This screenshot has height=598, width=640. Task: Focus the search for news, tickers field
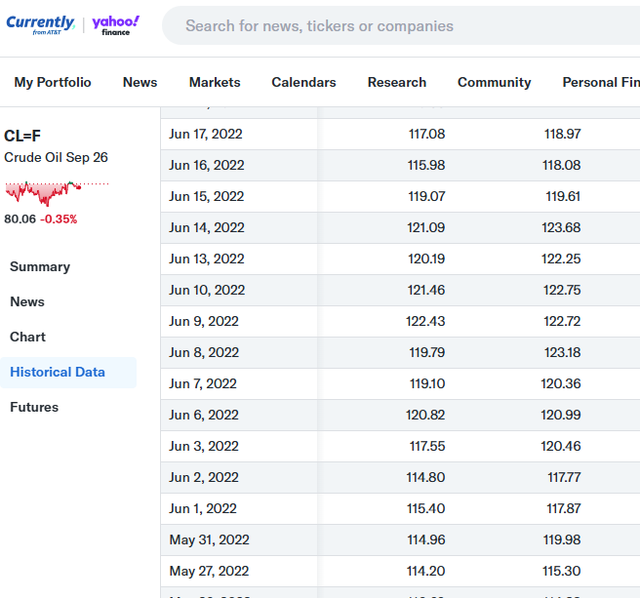[401, 26]
